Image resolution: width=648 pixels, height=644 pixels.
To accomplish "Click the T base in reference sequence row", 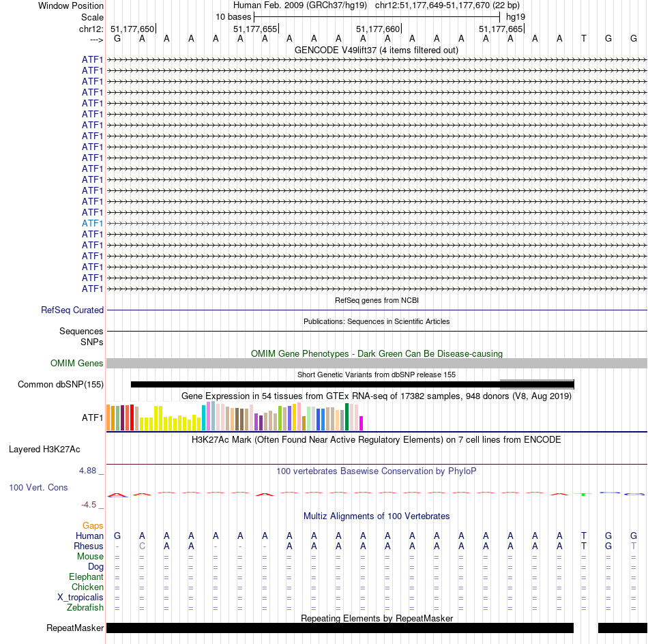I will point(583,39).
